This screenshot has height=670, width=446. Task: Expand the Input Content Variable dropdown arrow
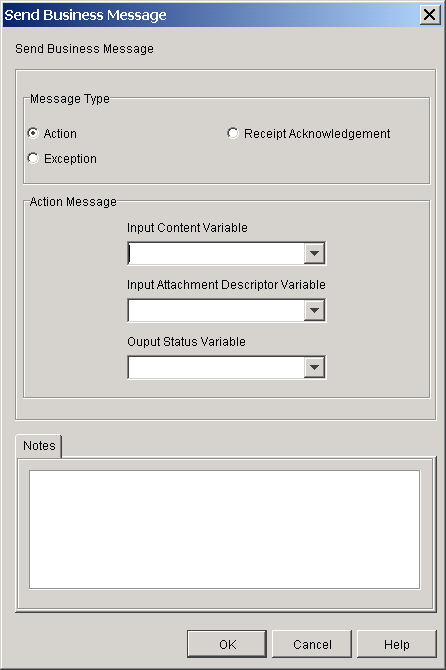314,253
